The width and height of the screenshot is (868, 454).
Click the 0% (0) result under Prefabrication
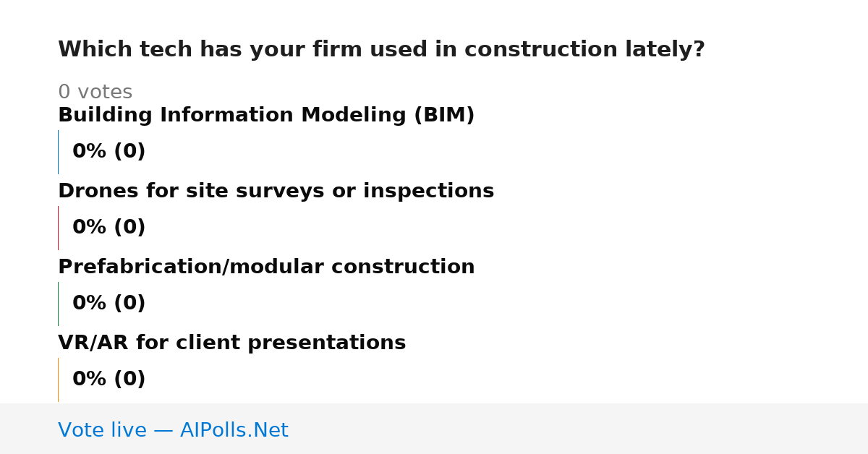tap(109, 304)
